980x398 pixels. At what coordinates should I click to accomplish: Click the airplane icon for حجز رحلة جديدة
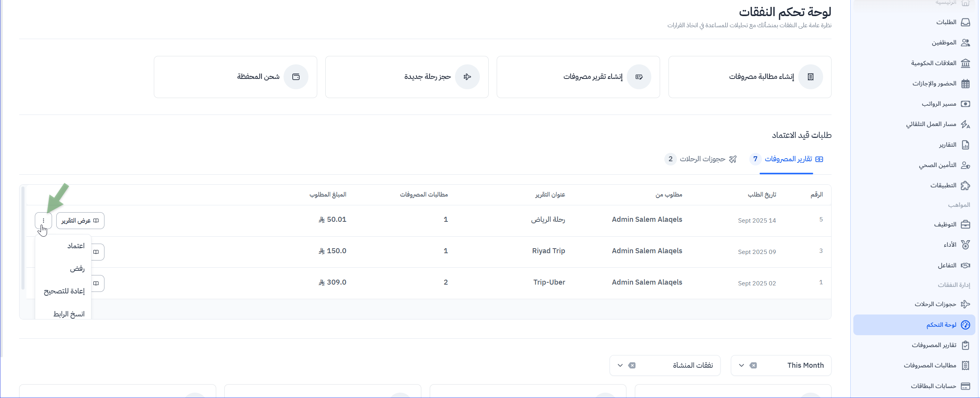[x=467, y=77]
